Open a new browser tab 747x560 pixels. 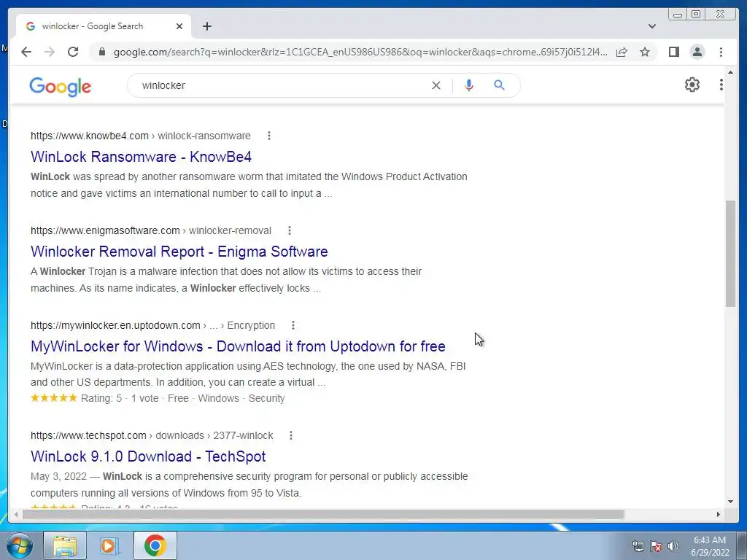point(206,26)
